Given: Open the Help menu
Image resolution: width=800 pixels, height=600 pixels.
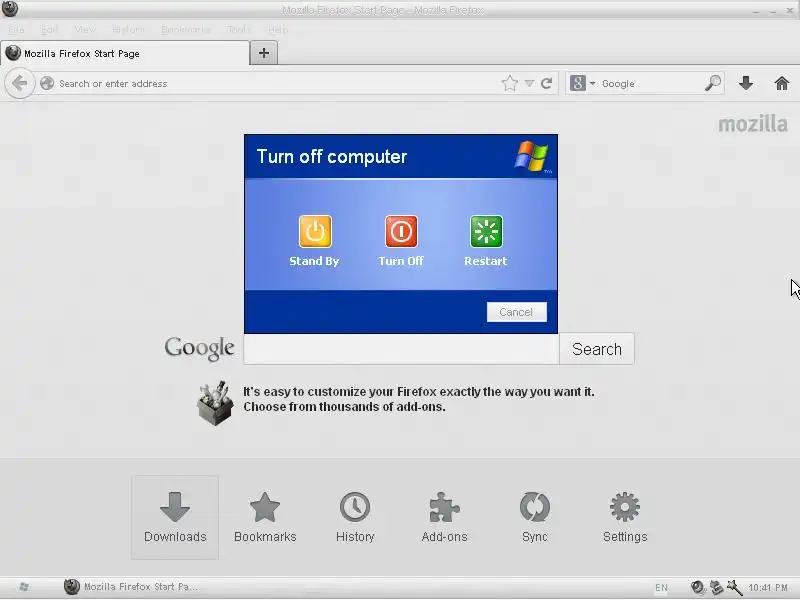Looking at the screenshot, I should click(278, 30).
